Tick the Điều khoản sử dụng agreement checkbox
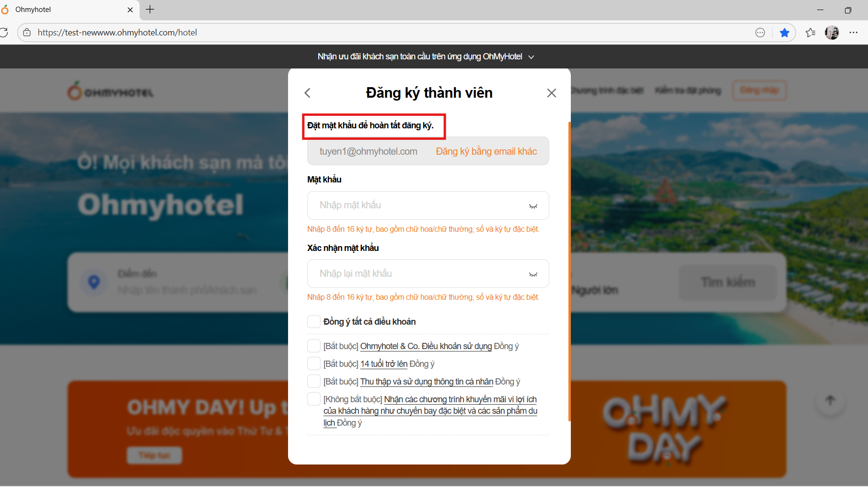Image resolution: width=868 pixels, height=487 pixels. [x=314, y=346]
